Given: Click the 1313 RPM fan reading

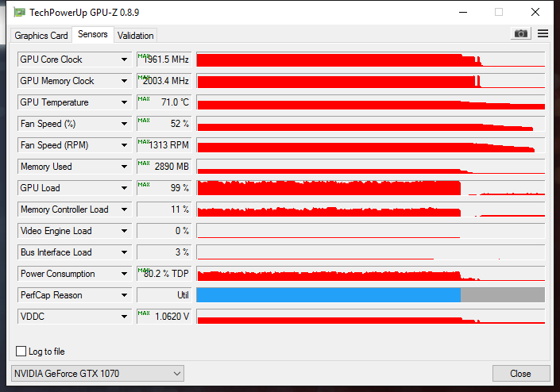Looking at the screenshot, I should 164,145.
